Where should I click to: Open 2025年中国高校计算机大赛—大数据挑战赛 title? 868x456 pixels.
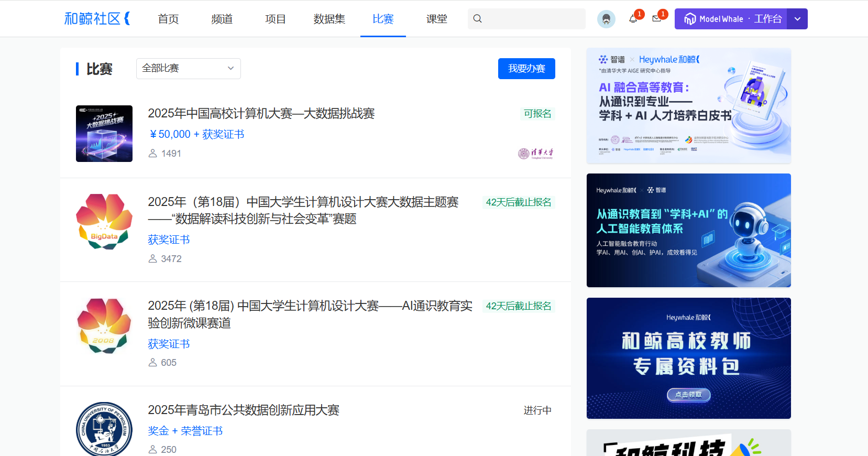tap(261, 114)
